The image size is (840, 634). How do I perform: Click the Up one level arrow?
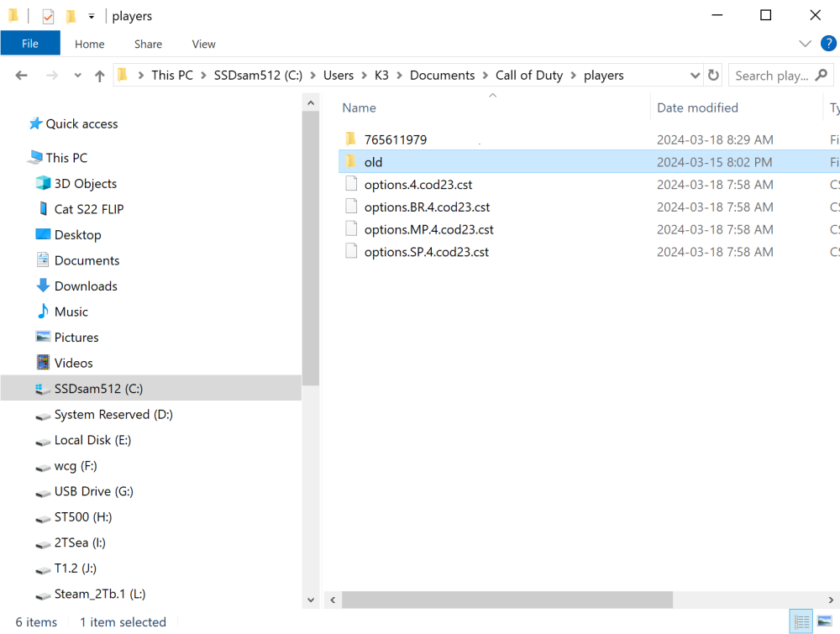click(100, 76)
